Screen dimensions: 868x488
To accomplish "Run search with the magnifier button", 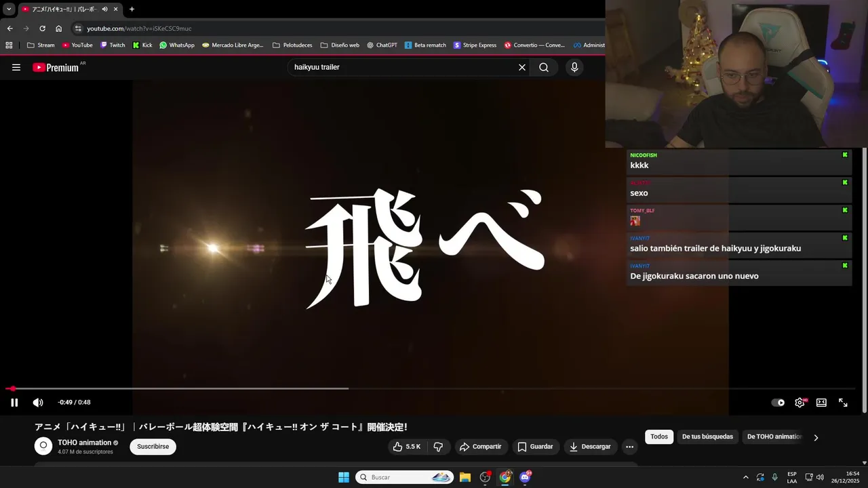I will click(544, 67).
